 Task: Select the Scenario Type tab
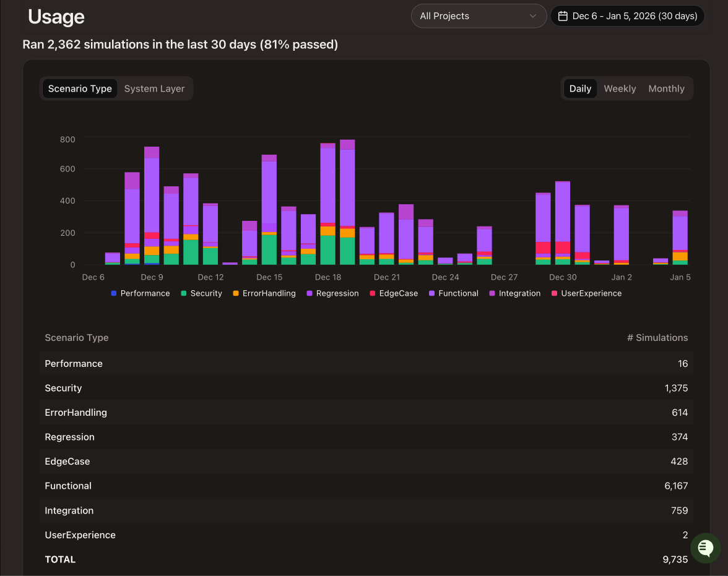point(80,88)
